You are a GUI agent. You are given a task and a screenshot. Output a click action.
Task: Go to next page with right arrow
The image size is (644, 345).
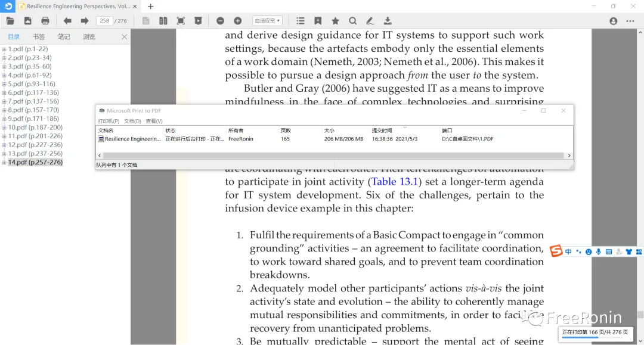[85, 21]
